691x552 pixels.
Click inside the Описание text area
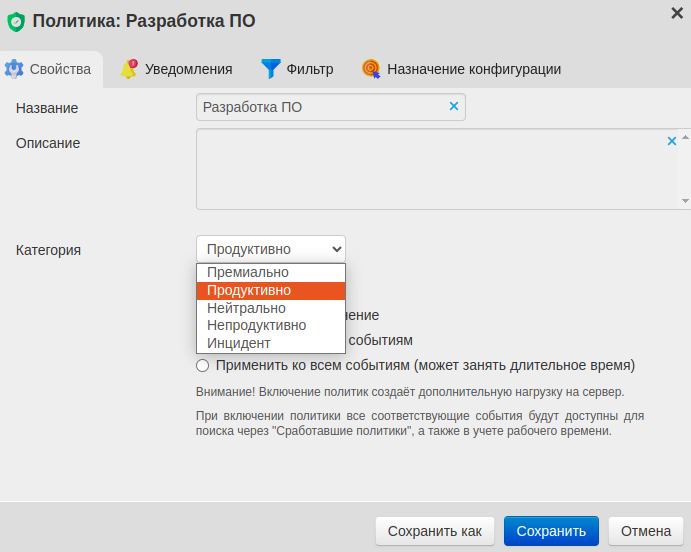coord(430,168)
